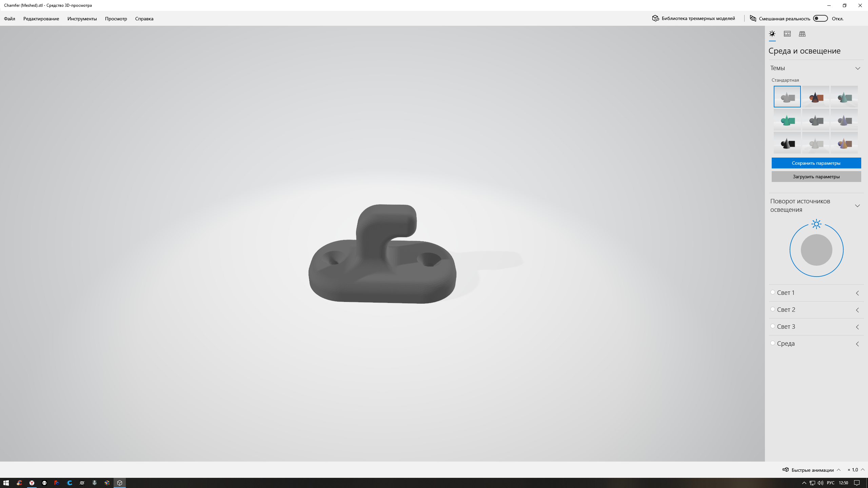Click the 3D Viewer cube icon in the taskbar

click(120, 483)
